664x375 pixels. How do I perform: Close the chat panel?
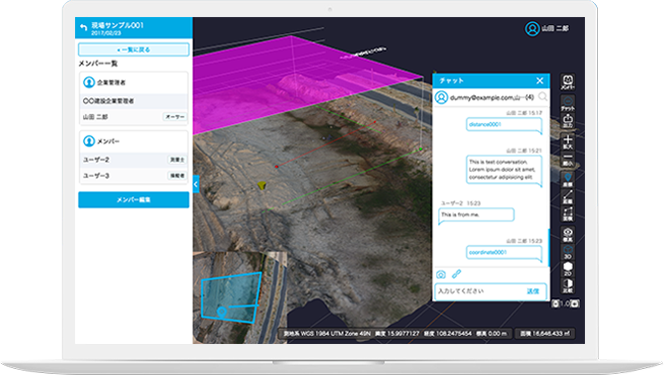(x=540, y=80)
